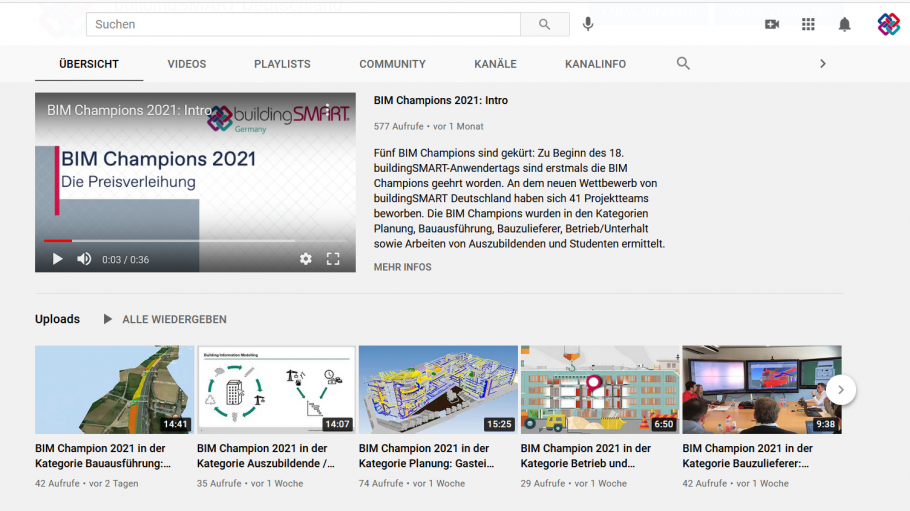Viewport: 910px width, 511px height.
Task: Search within channel using tab magnifier
Action: point(683,63)
